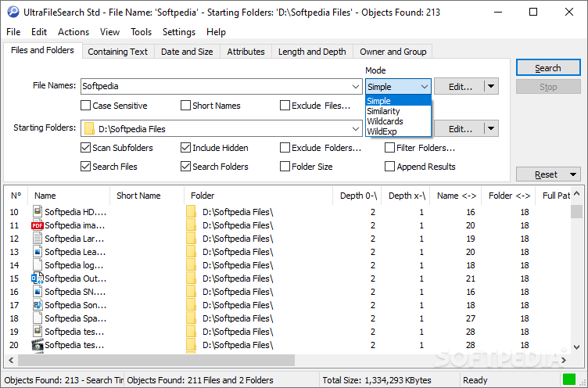588x388 pixels.
Task: Open the File menu
Action: click(x=13, y=32)
